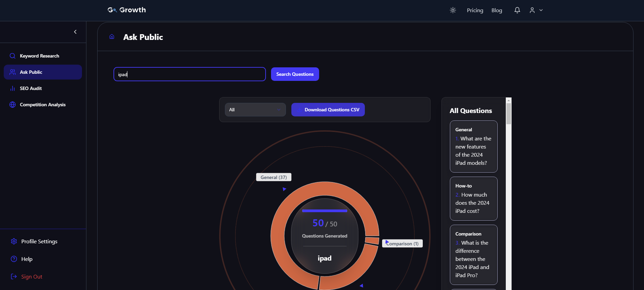Click the home breadcrumb icon

[112, 37]
